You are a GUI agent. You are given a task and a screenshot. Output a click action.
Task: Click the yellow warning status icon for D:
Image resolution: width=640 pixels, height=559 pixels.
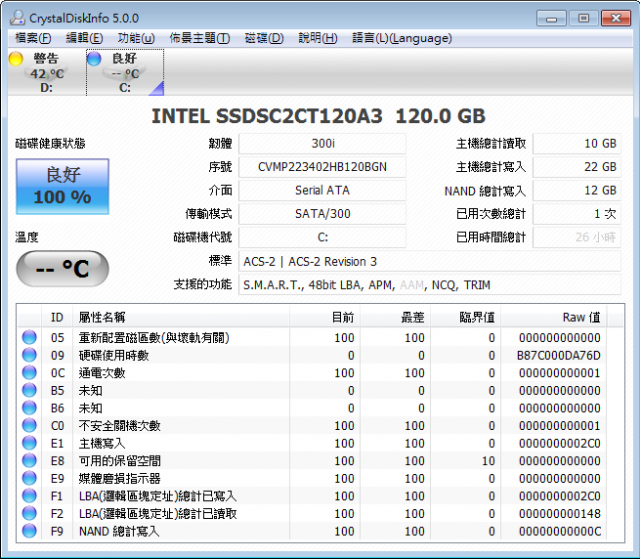pos(16,59)
